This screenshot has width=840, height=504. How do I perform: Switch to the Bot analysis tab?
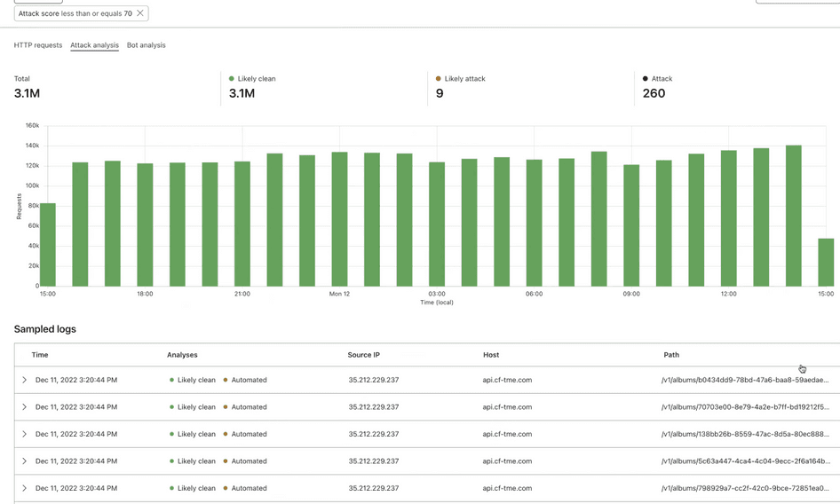click(x=146, y=45)
